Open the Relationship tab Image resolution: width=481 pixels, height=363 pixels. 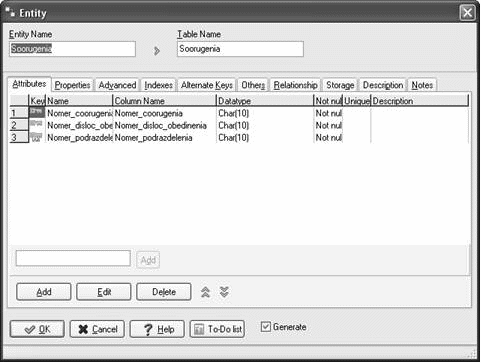point(295,85)
